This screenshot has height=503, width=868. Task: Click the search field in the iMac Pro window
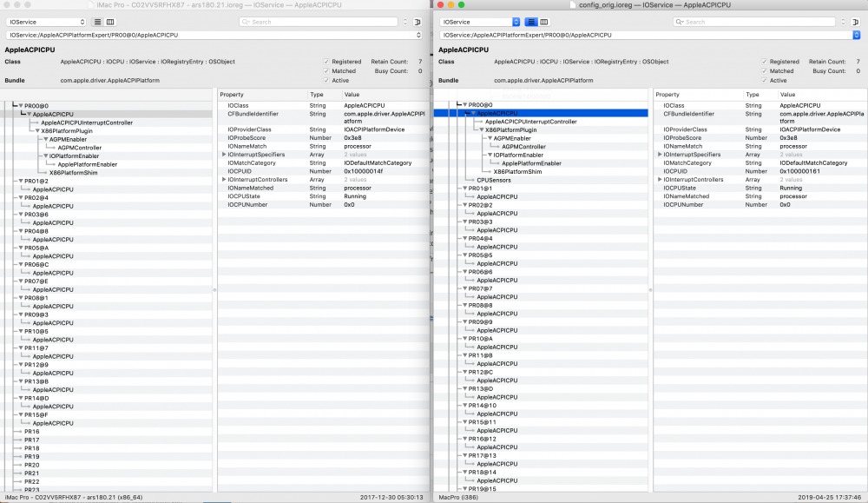pos(319,23)
